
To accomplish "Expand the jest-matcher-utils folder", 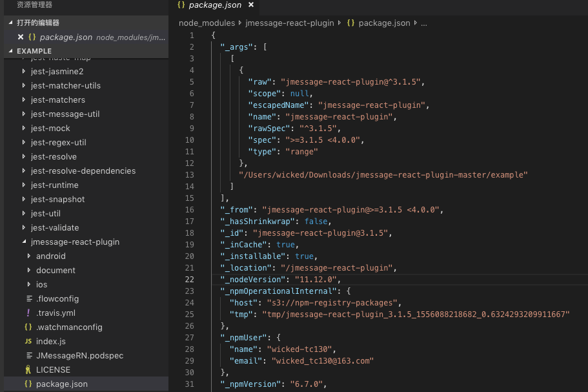I will 24,85.
